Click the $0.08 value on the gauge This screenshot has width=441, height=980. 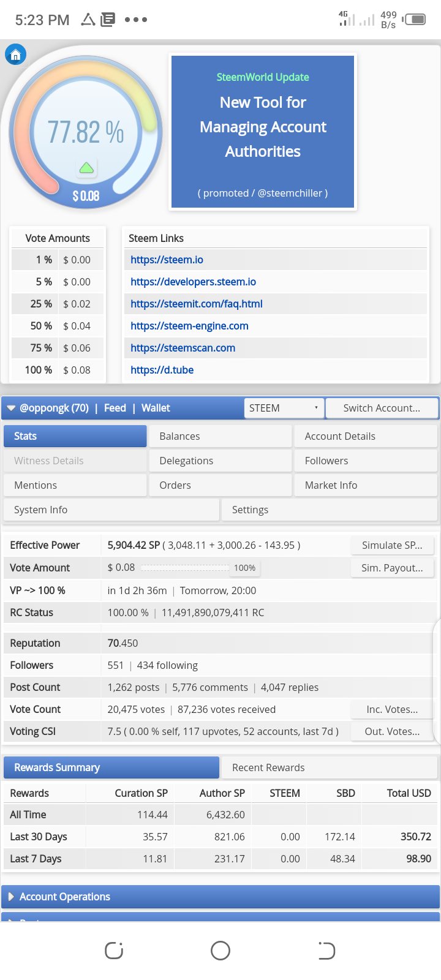pos(86,196)
